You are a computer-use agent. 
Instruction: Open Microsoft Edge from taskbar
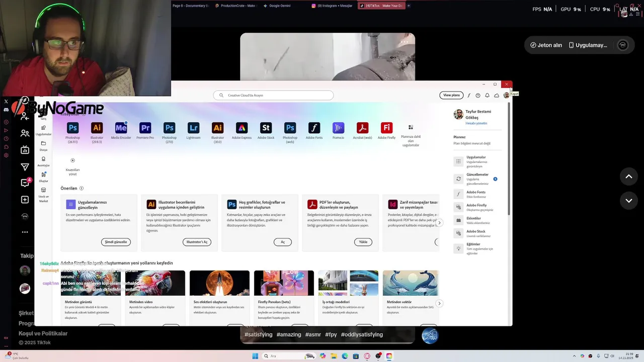click(345, 356)
